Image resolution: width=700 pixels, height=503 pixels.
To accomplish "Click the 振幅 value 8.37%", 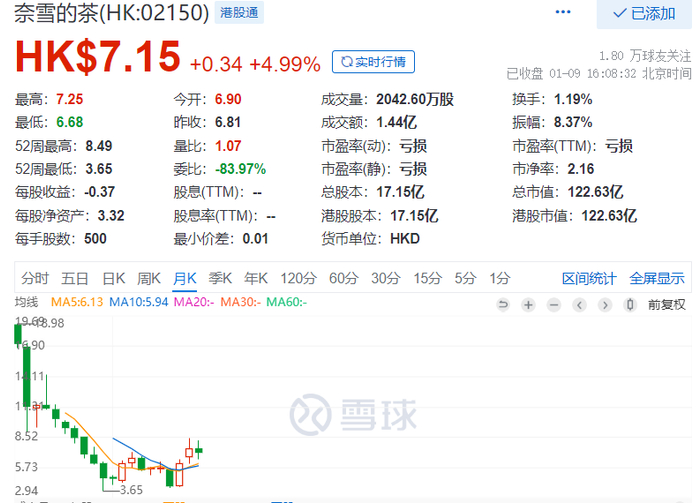I will click(x=573, y=122).
